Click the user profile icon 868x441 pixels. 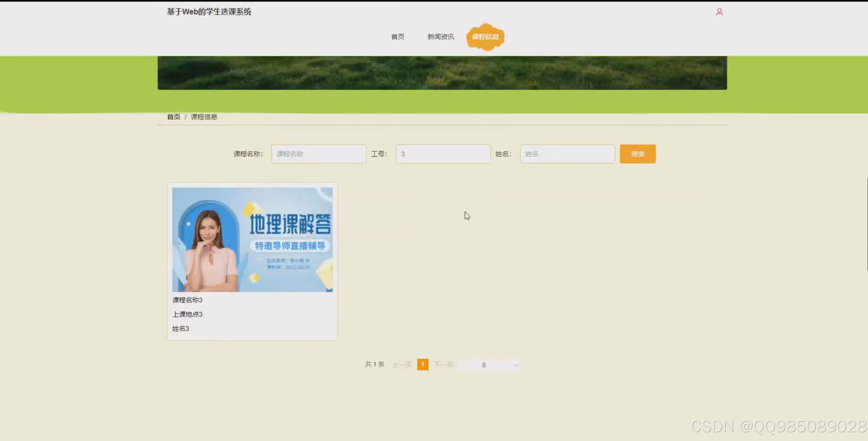pos(719,11)
